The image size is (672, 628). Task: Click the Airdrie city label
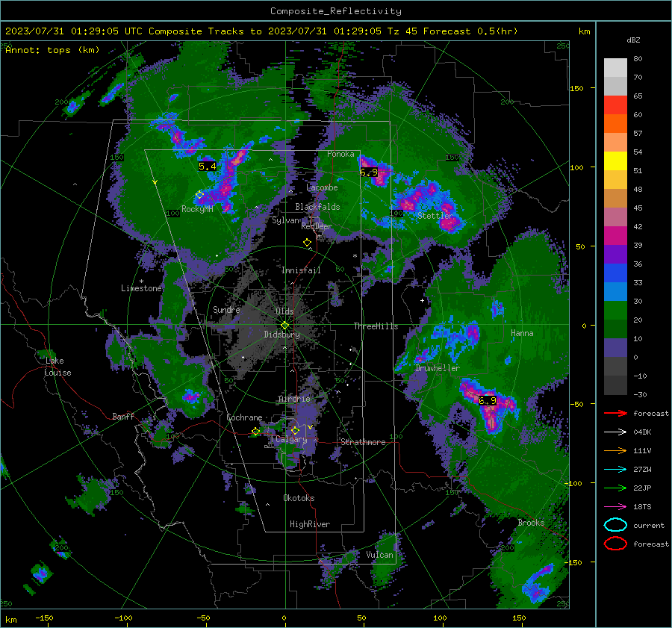click(294, 399)
